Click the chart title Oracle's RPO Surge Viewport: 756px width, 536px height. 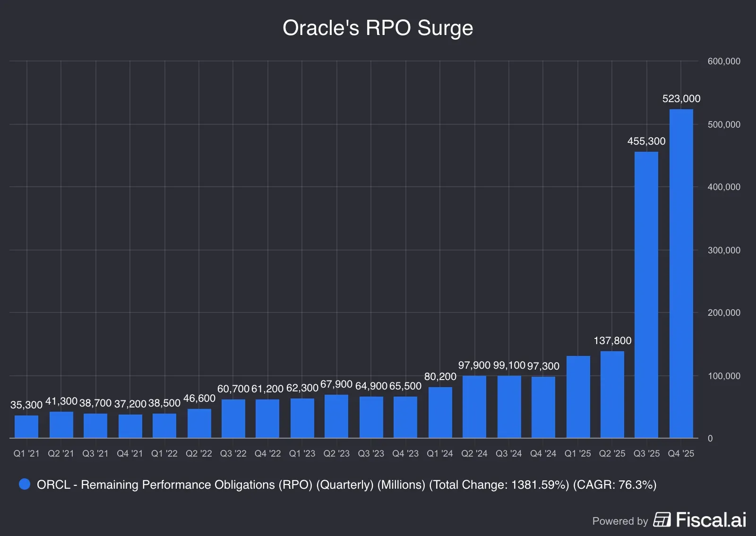tap(378, 28)
